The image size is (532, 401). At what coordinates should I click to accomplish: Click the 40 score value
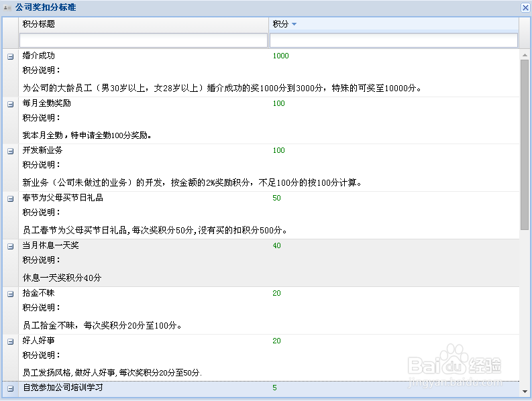[x=276, y=245]
